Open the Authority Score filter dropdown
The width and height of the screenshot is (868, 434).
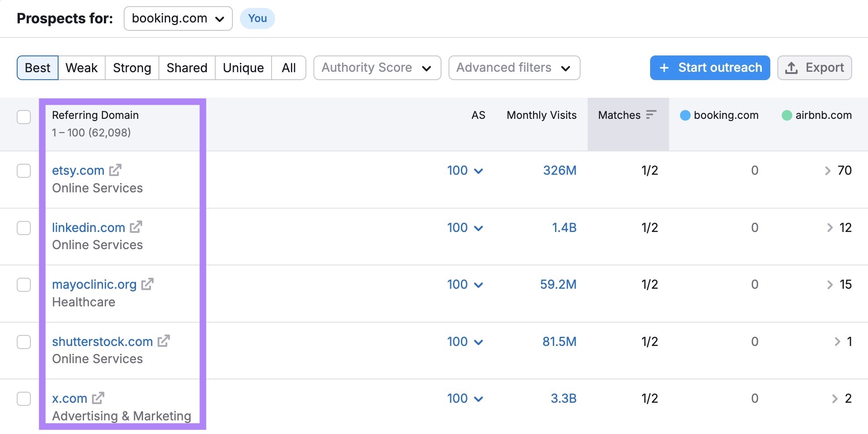[x=376, y=67]
